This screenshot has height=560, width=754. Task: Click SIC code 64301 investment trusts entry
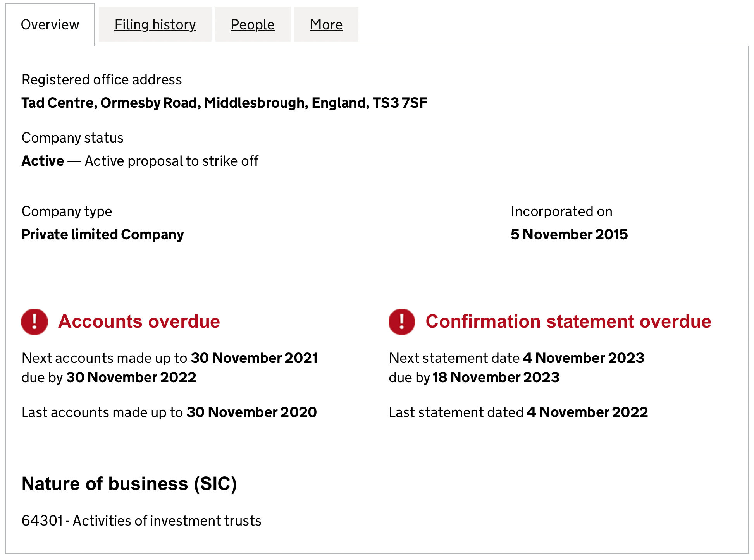[x=141, y=521]
